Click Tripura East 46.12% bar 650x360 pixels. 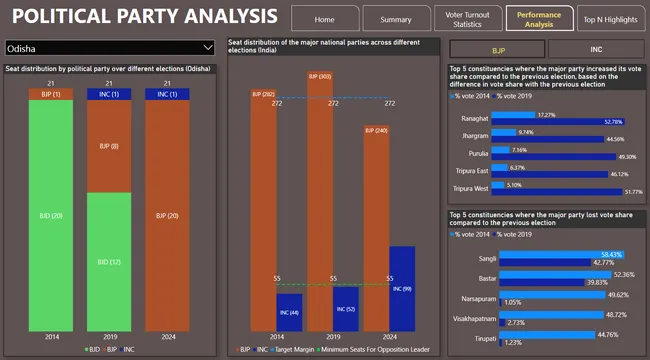click(550, 174)
